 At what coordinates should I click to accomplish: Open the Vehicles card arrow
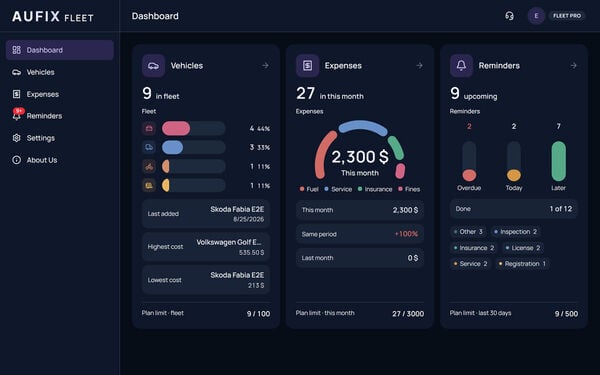pyautogui.click(x=265, y=66)
